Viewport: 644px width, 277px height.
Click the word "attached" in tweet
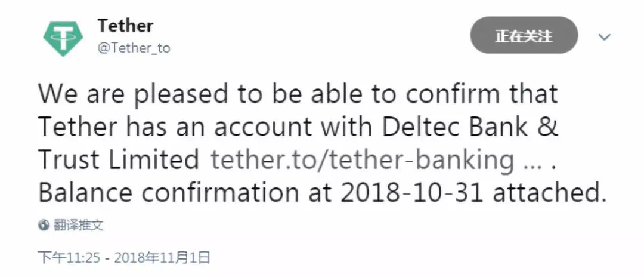(x=543, y=192)
